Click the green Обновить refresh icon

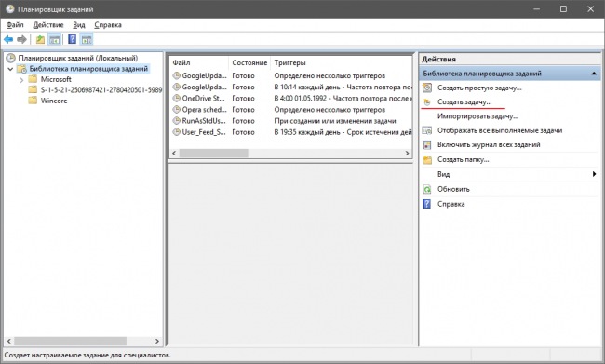pos(426,189)
